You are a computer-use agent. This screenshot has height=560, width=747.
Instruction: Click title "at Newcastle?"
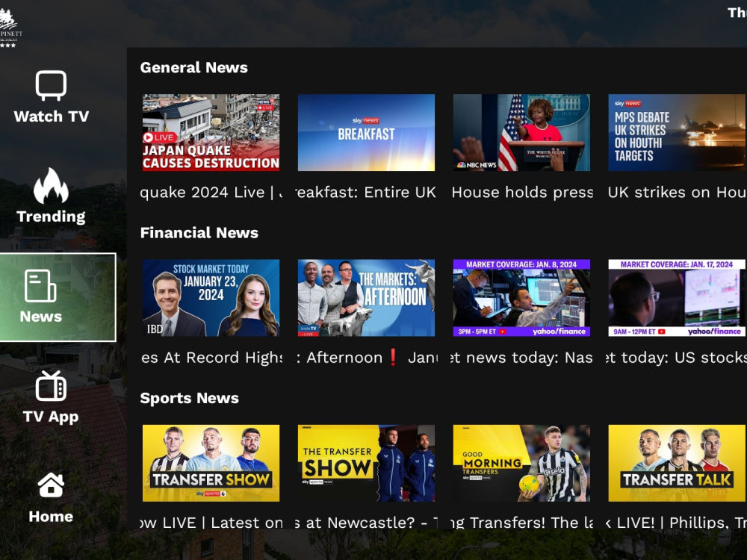[366, 523]
